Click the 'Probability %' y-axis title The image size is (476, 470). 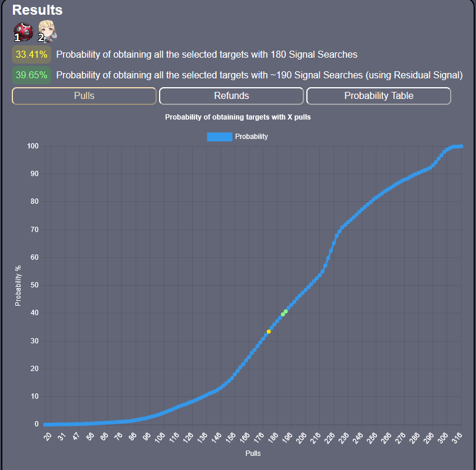pos(18,286)
